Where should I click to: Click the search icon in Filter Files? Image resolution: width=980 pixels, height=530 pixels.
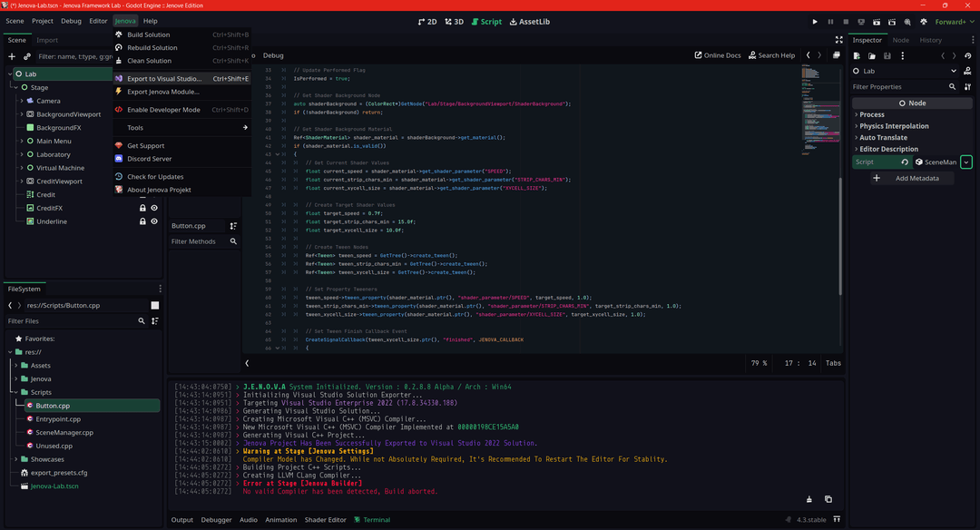[x=142, y=321]
